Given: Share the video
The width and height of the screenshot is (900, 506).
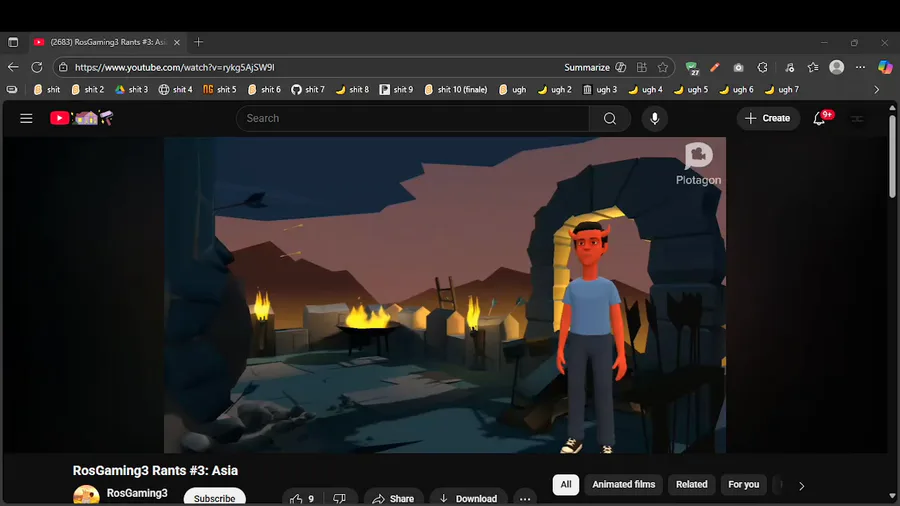Looking at the screenshot, I should click(x=393, y=498).
